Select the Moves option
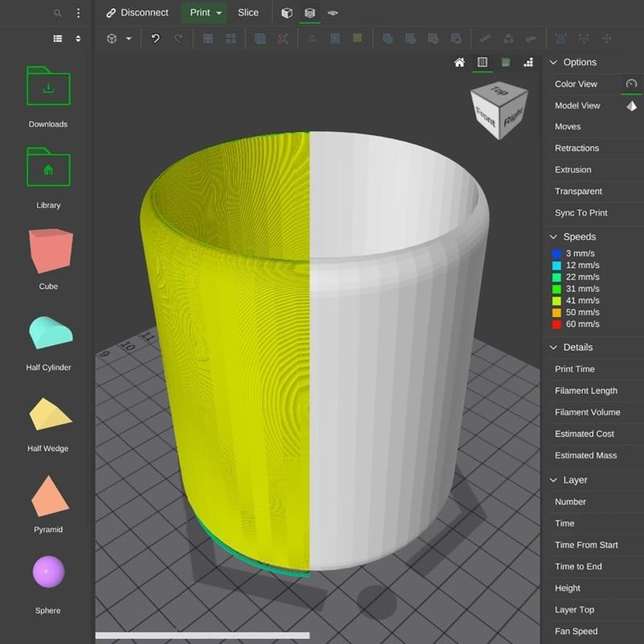644x644 pixels. coord(568,126)
